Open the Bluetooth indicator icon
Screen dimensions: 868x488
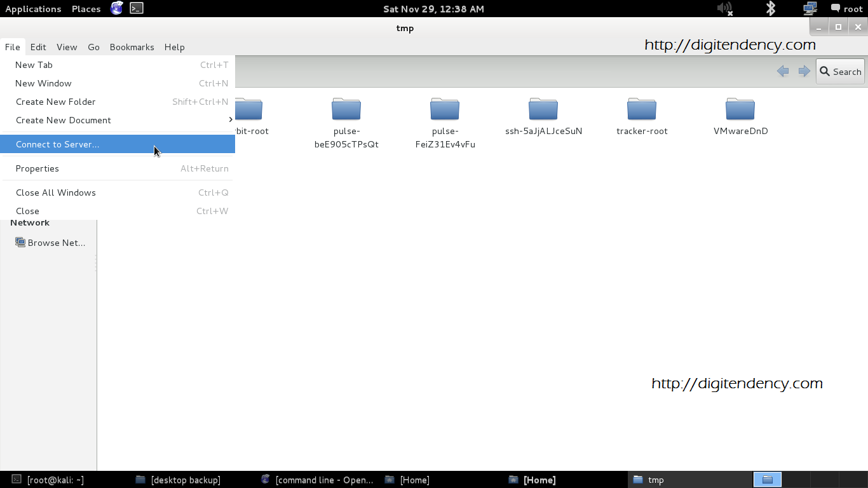click(x=770, y=8)
